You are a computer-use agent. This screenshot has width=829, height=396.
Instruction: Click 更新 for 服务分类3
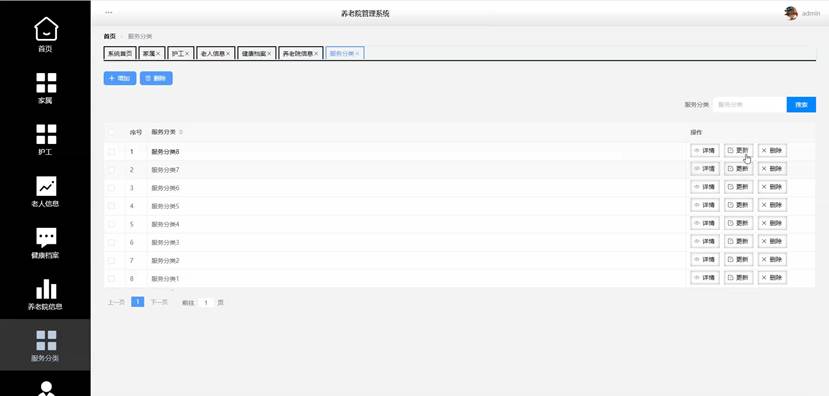coord(738,241)
